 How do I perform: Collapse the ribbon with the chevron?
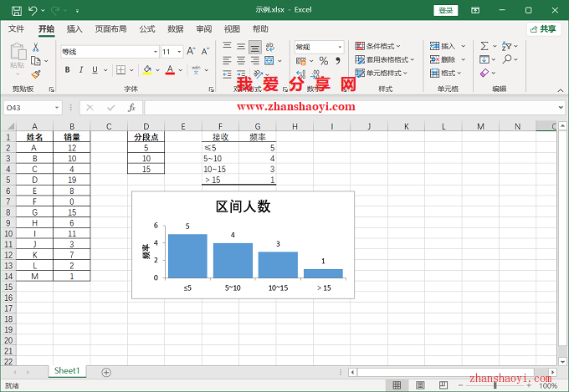tap(561, 90)
